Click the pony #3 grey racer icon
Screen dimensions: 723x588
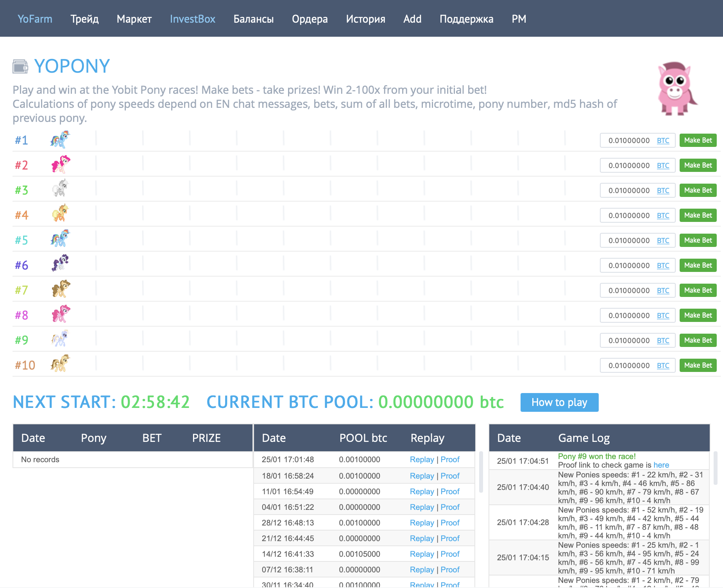point(60,188)
